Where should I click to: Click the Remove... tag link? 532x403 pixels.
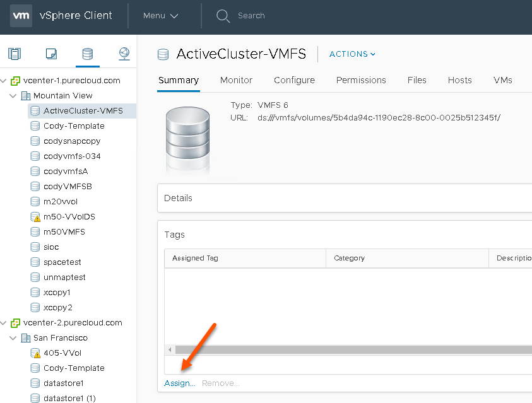pyautogui.click(x=220, y=383)
